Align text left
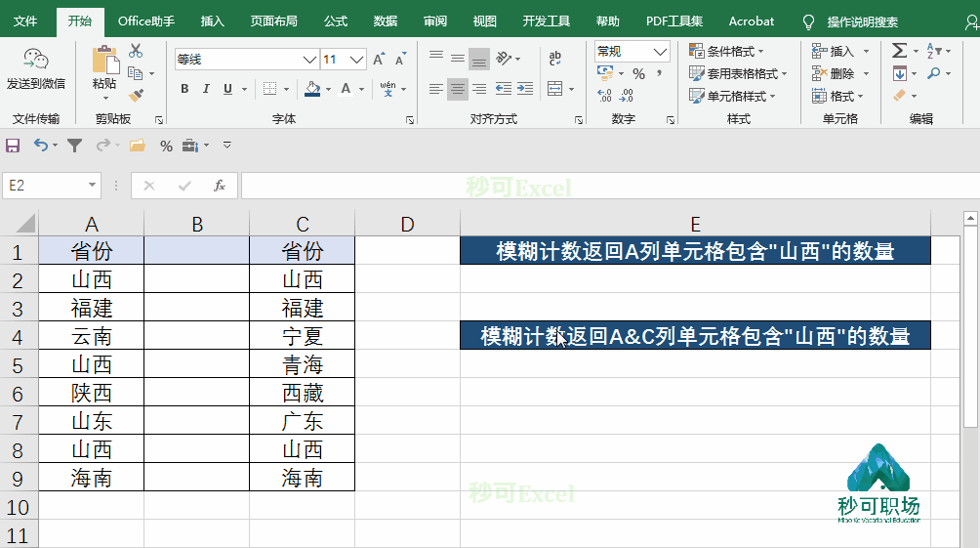The image size is (980, 548). pos(436,89)
